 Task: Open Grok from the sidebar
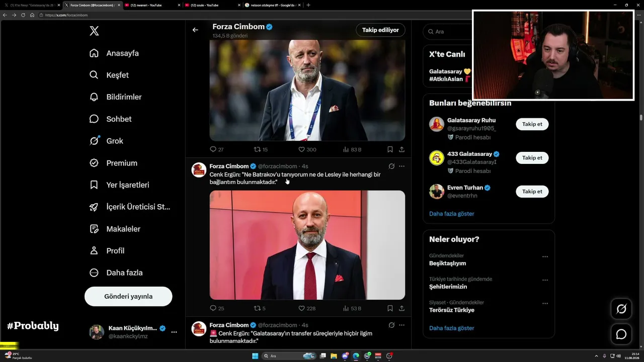pos(106,141)
